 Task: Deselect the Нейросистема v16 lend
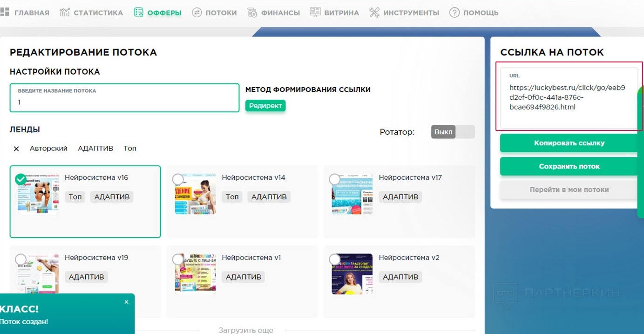point(20,179)
